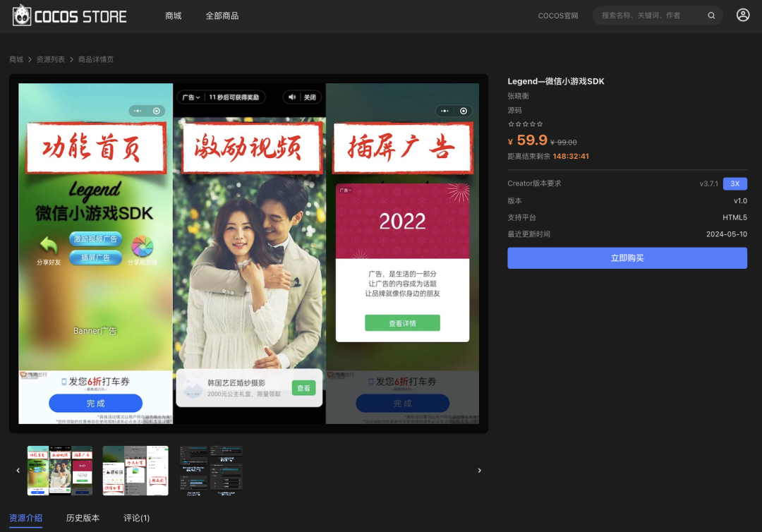Open the user account profile icon
762x532 pixels.
point(742,15)
